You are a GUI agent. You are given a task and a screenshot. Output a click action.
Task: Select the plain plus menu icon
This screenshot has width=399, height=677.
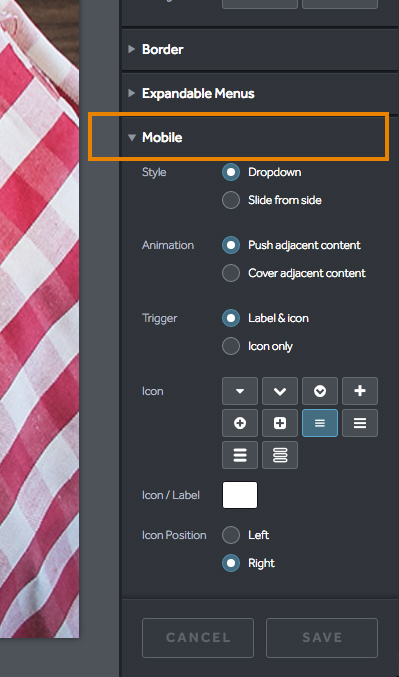tap(360, 391)
